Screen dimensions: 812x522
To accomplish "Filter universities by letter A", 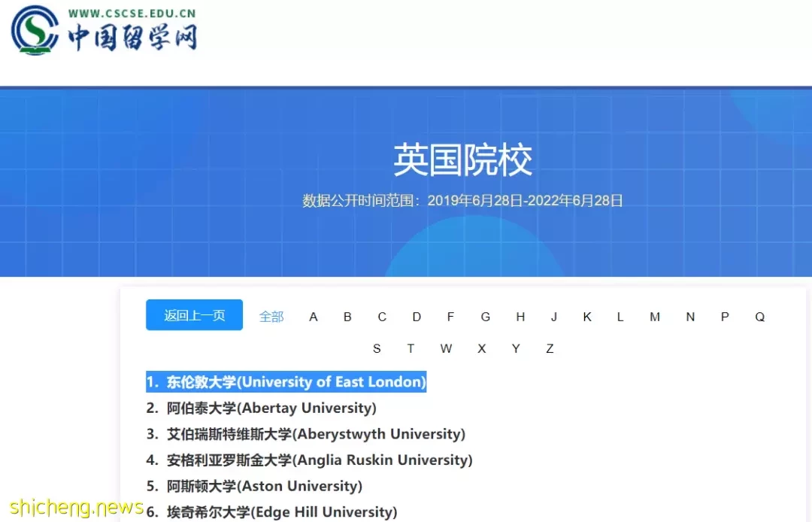I will (x=314, y=317).
